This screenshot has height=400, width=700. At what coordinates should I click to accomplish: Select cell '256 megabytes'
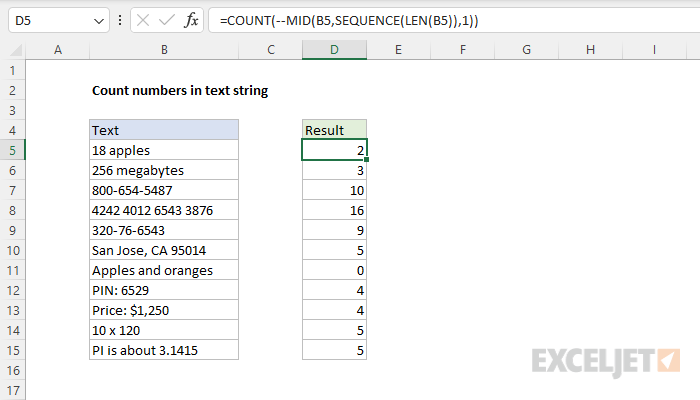pos(164,170)
